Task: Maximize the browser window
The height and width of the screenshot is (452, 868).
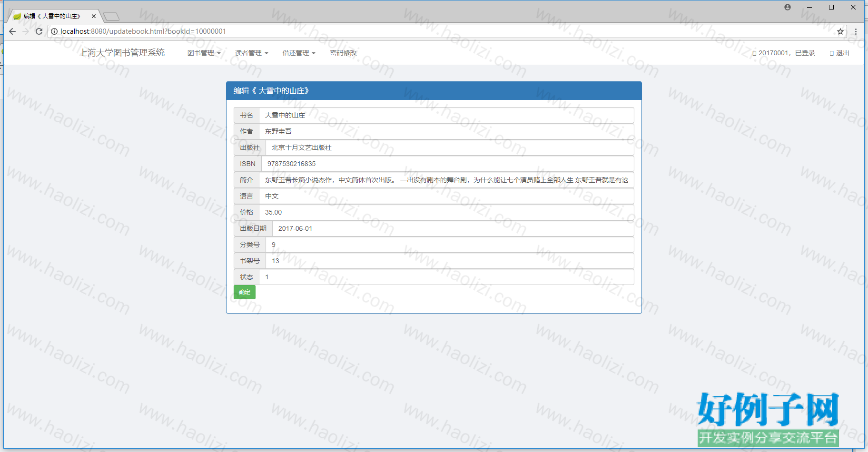Action: tap(831, 7)
